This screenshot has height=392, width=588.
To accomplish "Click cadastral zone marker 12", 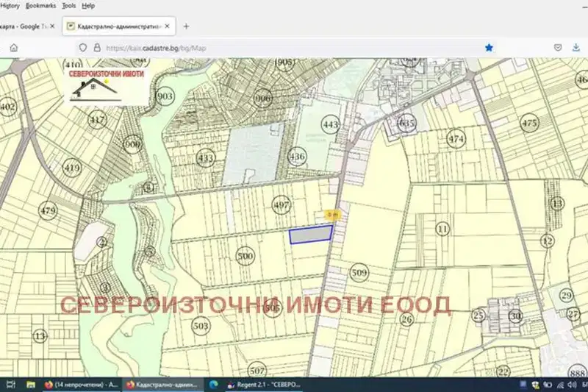I will 548,240.
